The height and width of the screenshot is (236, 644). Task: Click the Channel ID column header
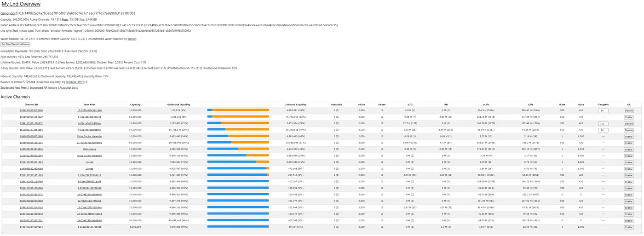pyautogui.click(x=31, y=104)
